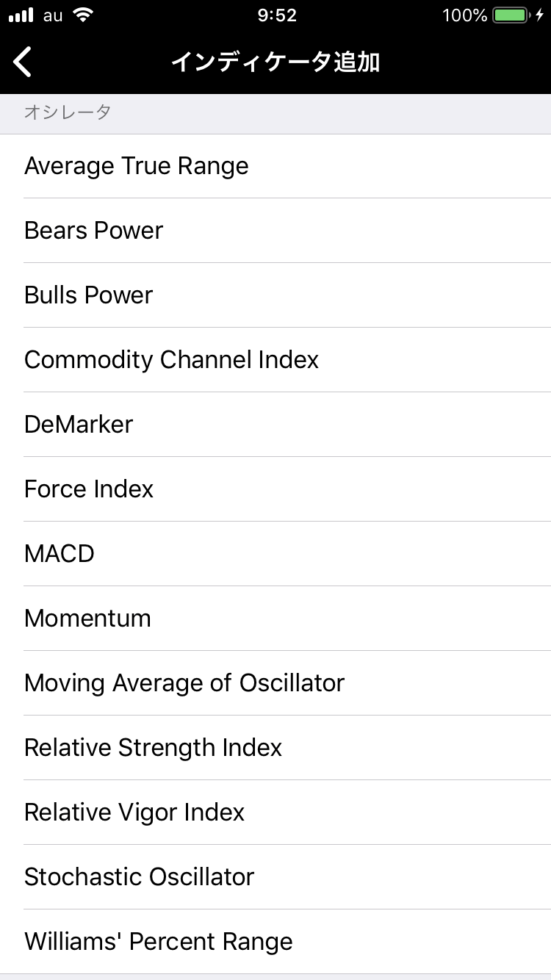Tap the back arrow icon
551x980 pixels.
[x=23, y=62]
